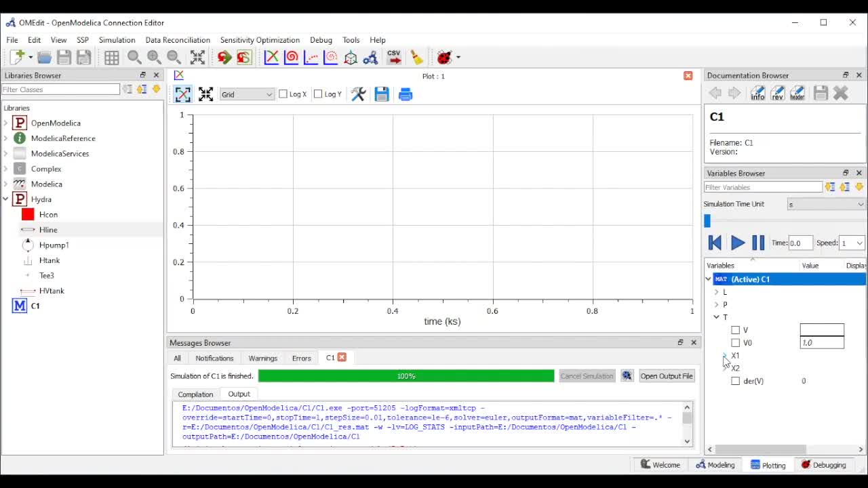This screenshot has height=488, width=868.
Task: Switch to the Modeling perspective
Action: 715,465
